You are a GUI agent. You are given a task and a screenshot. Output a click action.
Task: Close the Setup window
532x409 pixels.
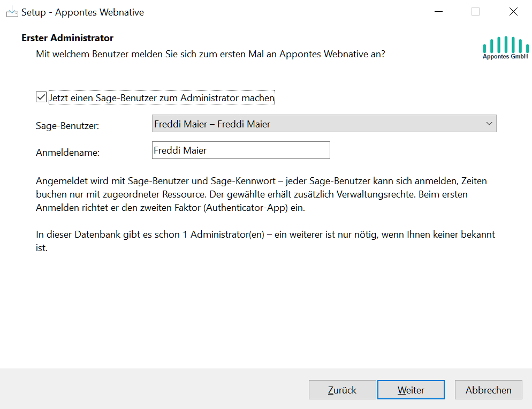click(513, 12)
